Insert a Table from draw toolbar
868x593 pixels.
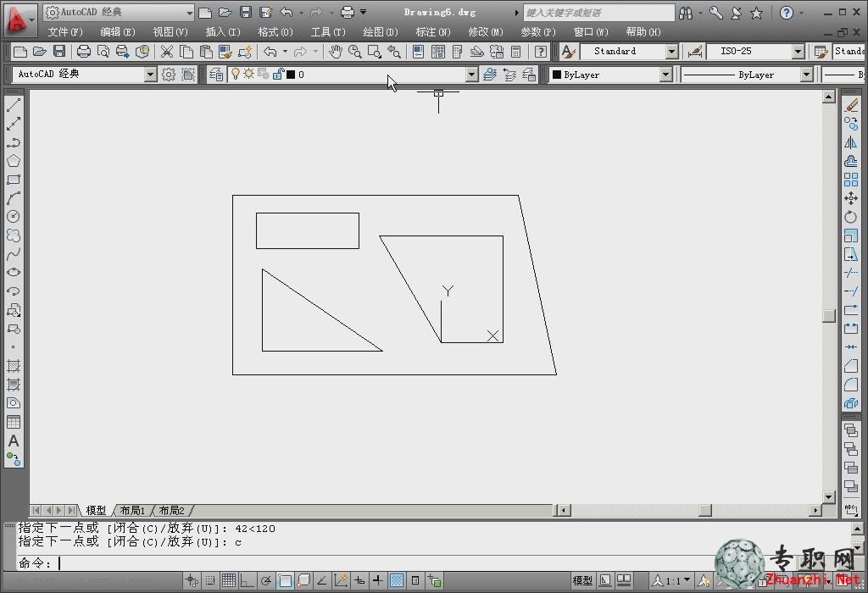coord(14,422)
